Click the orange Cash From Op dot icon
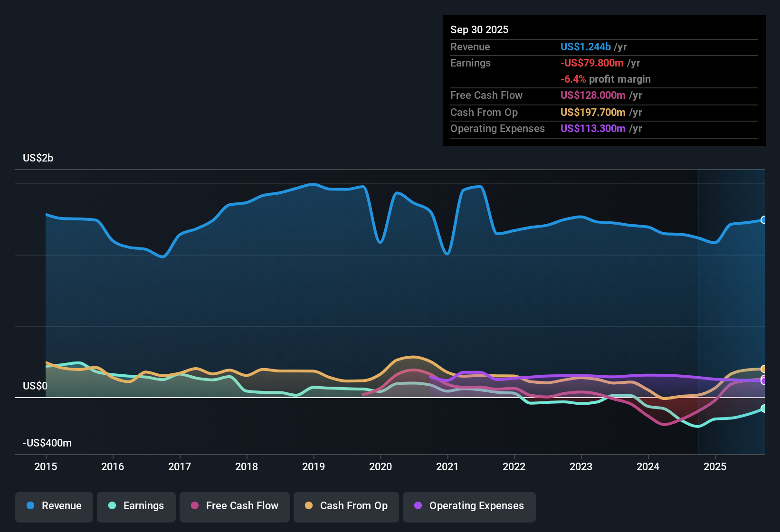Screen dimensions: 780x532 [308, 506]
